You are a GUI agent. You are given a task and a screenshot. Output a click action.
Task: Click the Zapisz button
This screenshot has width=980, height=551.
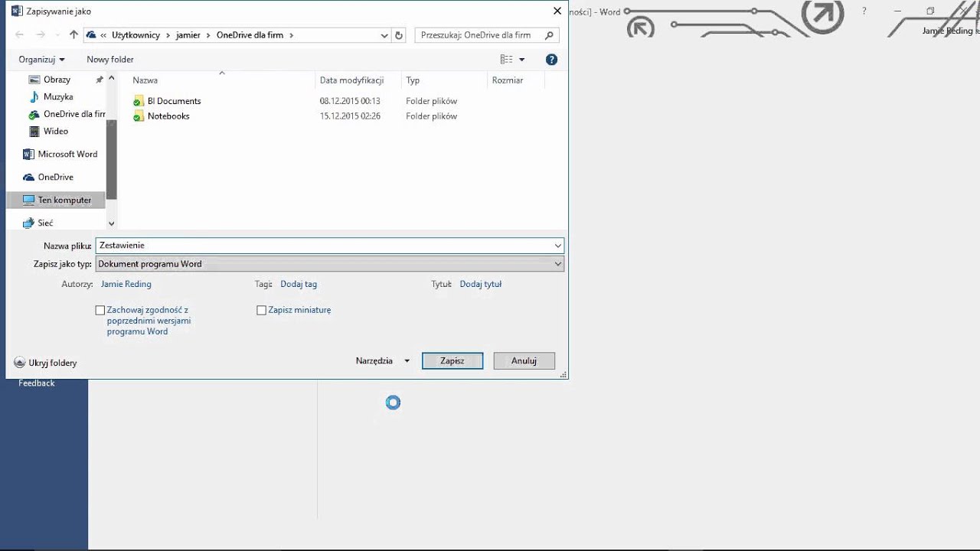coord(452,361)
